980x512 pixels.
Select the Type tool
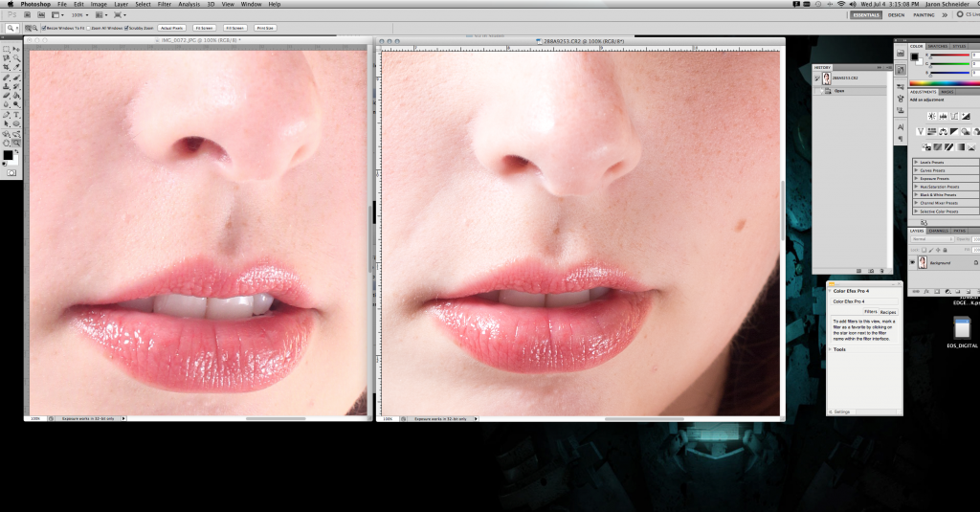click(x=16, y=115)
